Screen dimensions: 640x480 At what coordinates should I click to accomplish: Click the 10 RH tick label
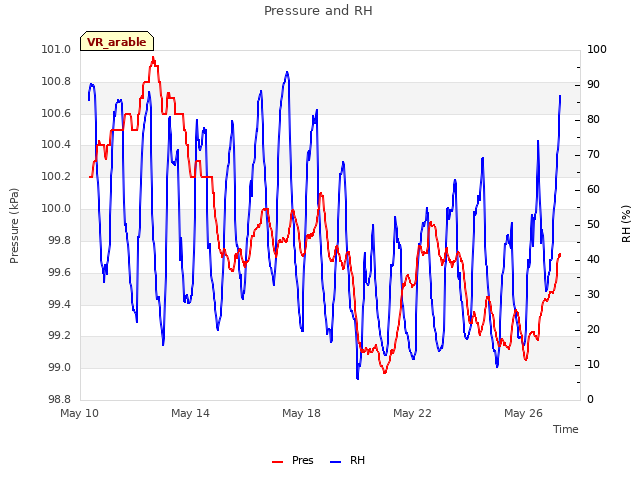[x=593, y=364]
